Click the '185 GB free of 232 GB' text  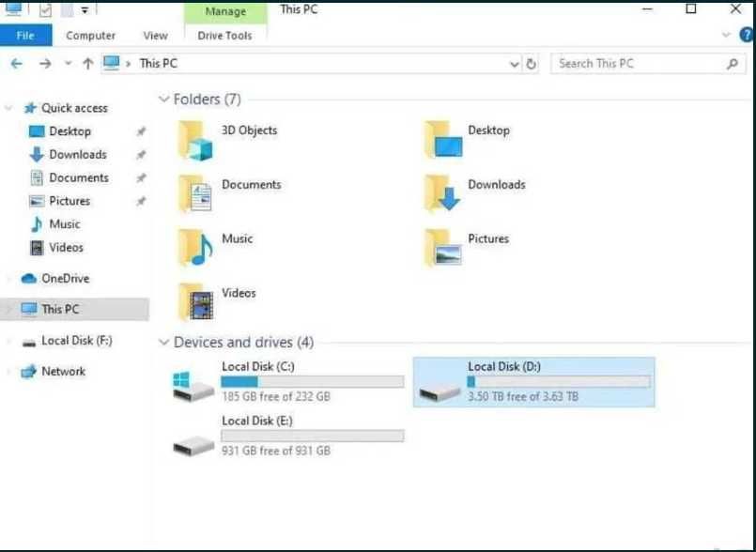click(276, 397)
